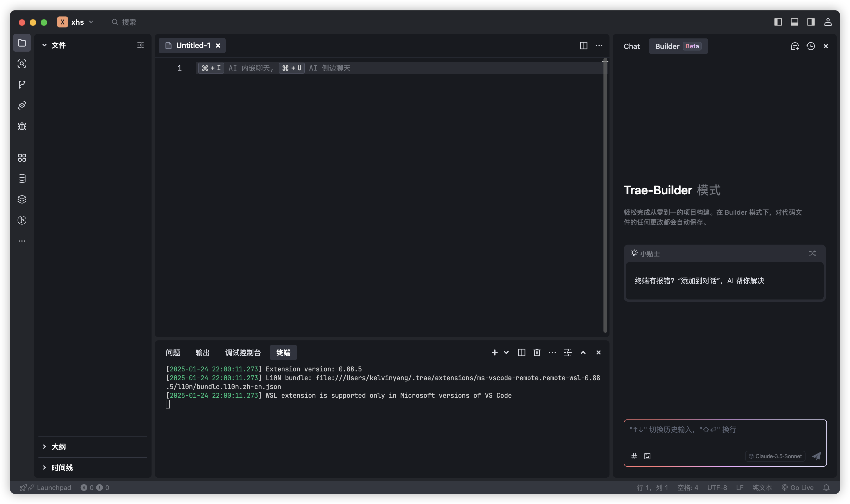Send the chat message arrow icon
Image resolution: width=850 pixels, height=504 pixels.
pos(817,456)
